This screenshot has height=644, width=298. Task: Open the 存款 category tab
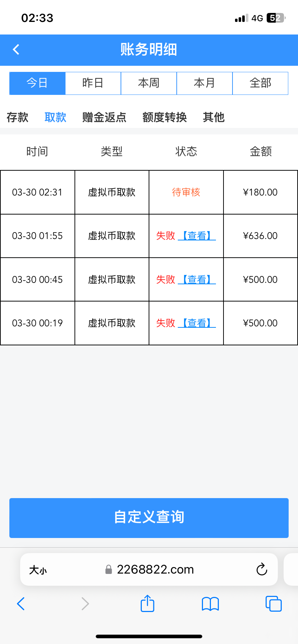click(17, 117)
